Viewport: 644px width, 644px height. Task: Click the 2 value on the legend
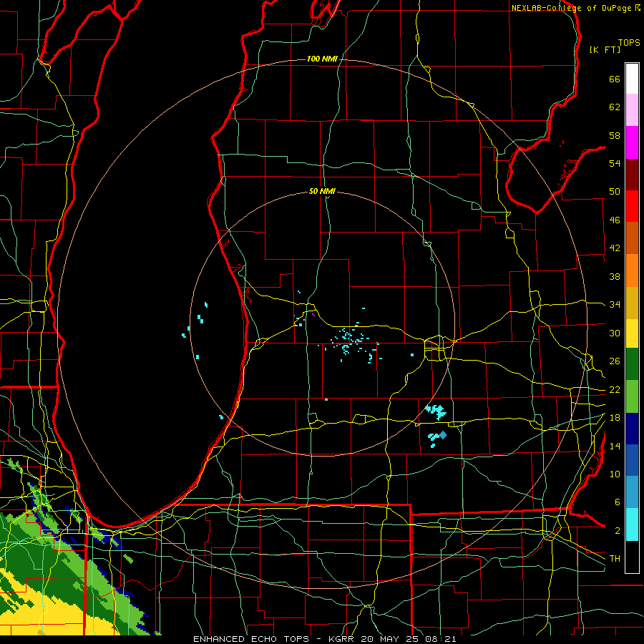click(617, 531)
